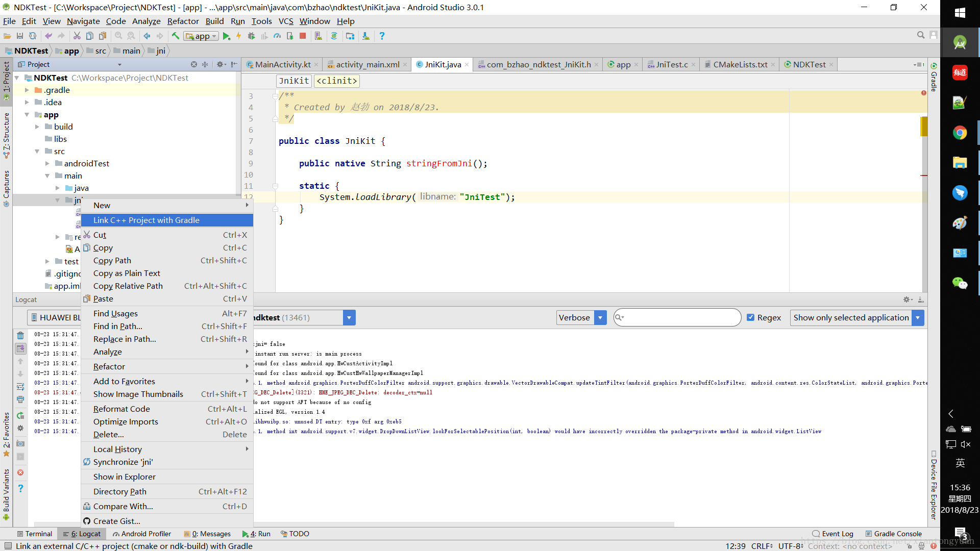Toggle the Z: Structure side panel
The image size is (980, 551).
point(6,135)
